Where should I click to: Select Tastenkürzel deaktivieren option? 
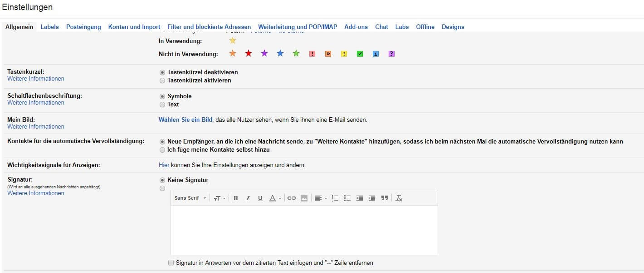coord(162,72)
